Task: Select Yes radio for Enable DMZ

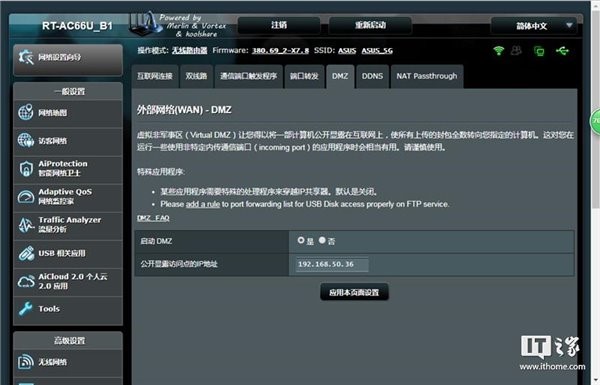Action: [301, 240]
